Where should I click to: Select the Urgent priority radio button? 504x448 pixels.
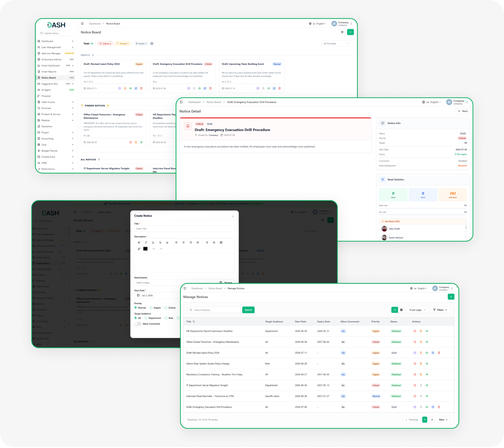(x=151, y=308)
